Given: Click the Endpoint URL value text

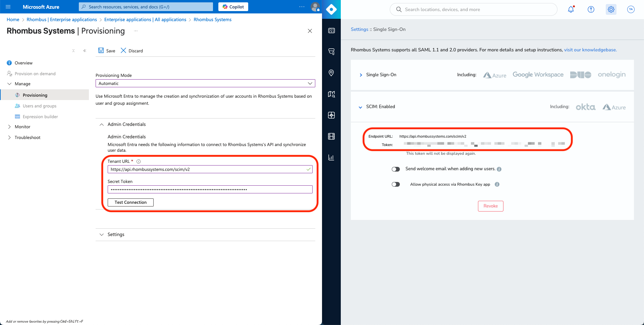Looking at the screenshot, I should click(x=433, y=136).
